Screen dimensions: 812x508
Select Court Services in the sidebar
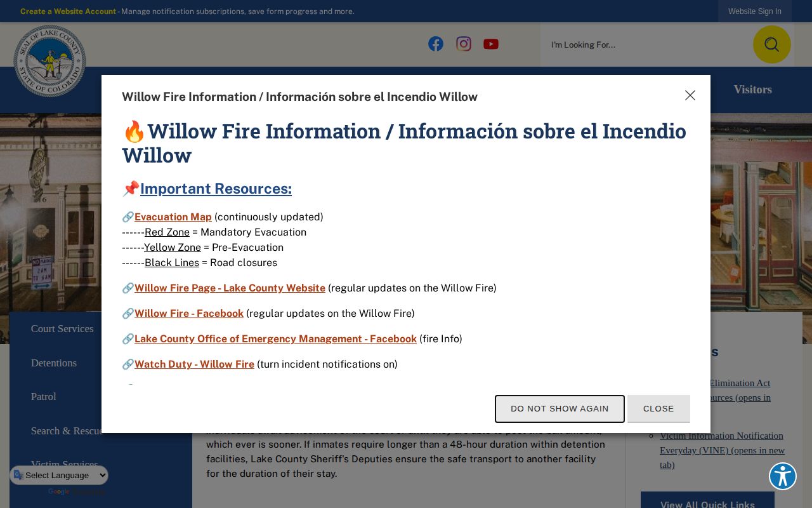coord(62,329)
